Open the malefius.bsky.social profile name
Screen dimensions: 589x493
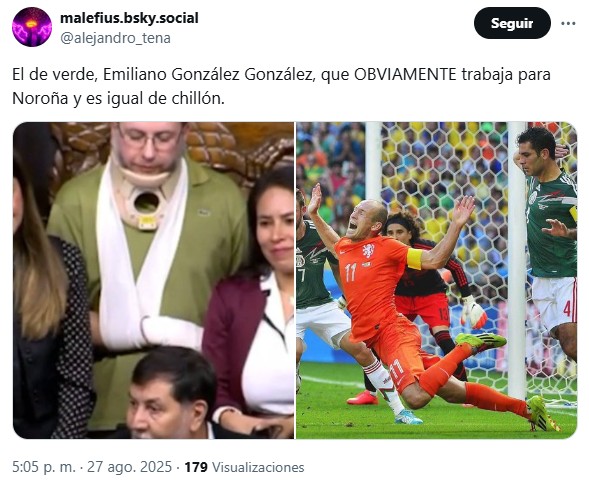(129, 18)
